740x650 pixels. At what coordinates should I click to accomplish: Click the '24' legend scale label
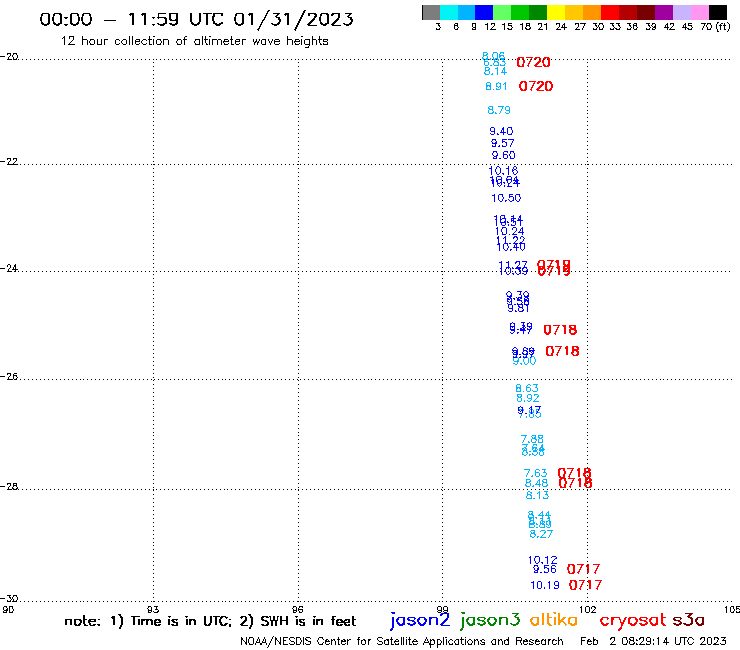561,26
